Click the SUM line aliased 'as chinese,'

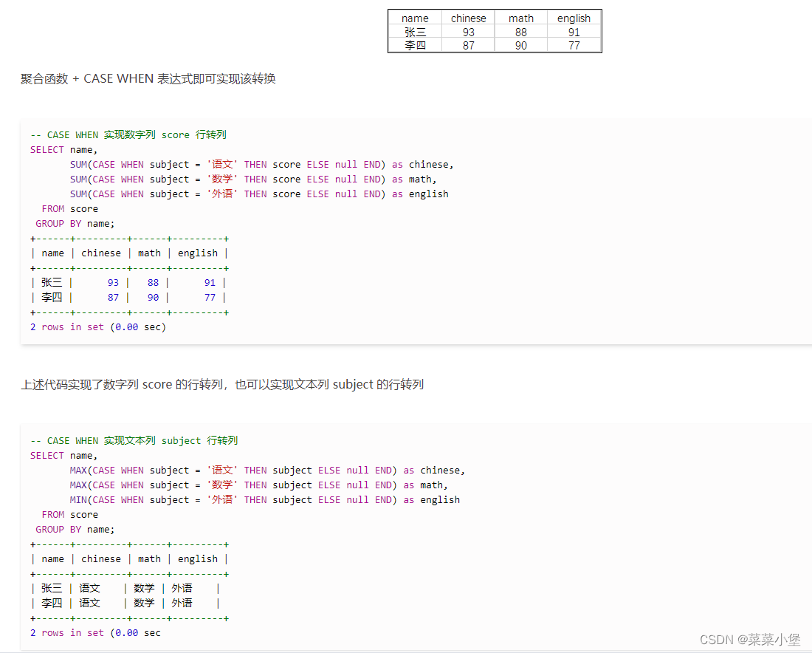click(261, 164)
